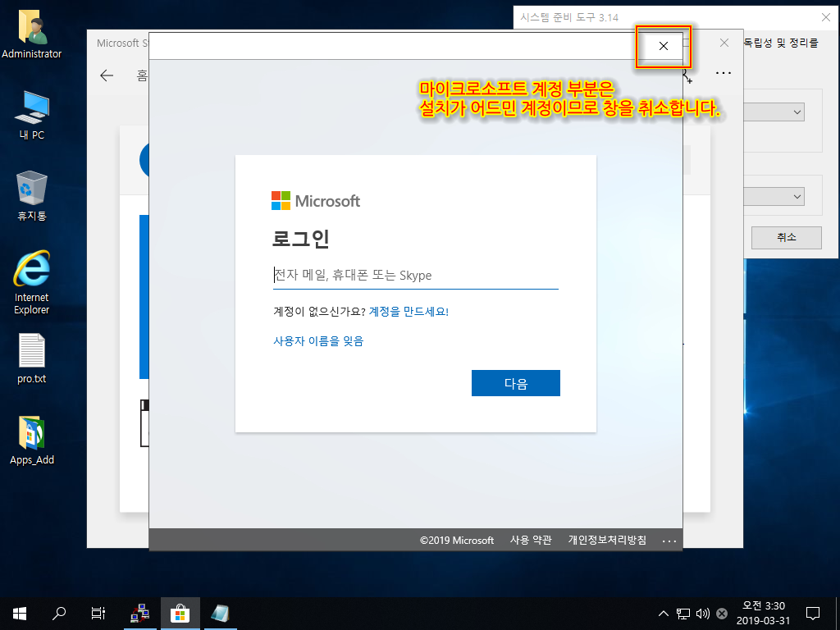Click the 계정을 만드세요! link
The image size is (840, 630).
(409, 311)
